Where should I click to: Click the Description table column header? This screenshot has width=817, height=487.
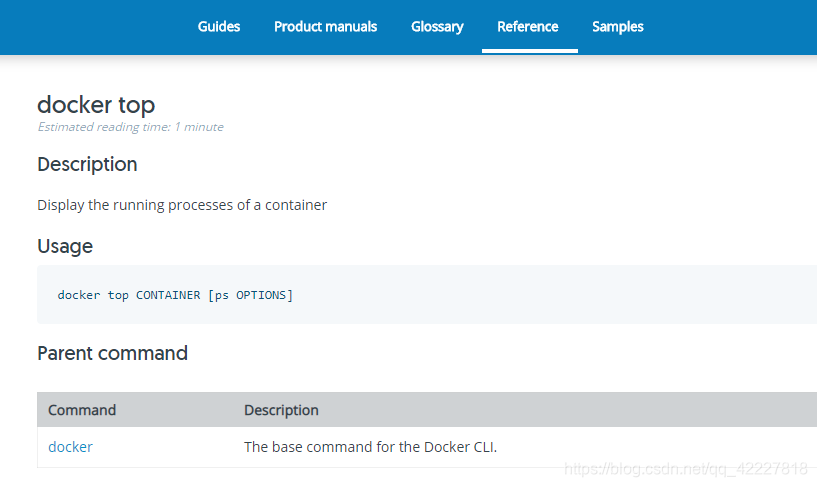[x=281, y=410]
